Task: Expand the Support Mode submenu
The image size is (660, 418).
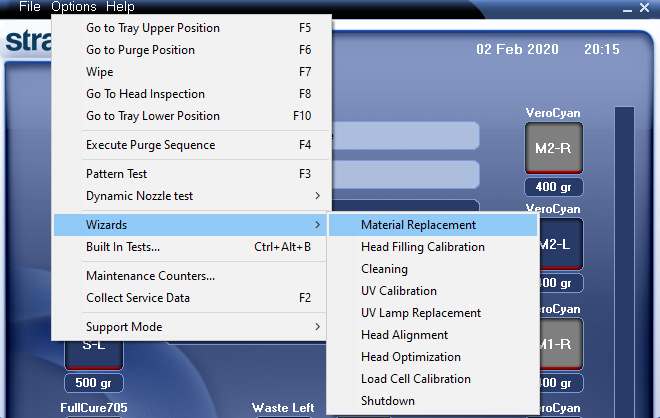Action: point(318,327)
